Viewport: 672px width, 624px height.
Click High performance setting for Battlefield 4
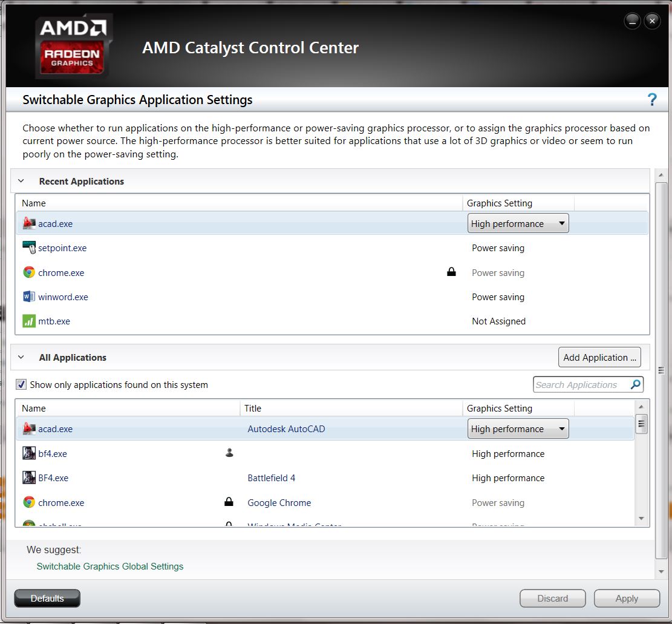pyautogui.click(x=508, y=478)
